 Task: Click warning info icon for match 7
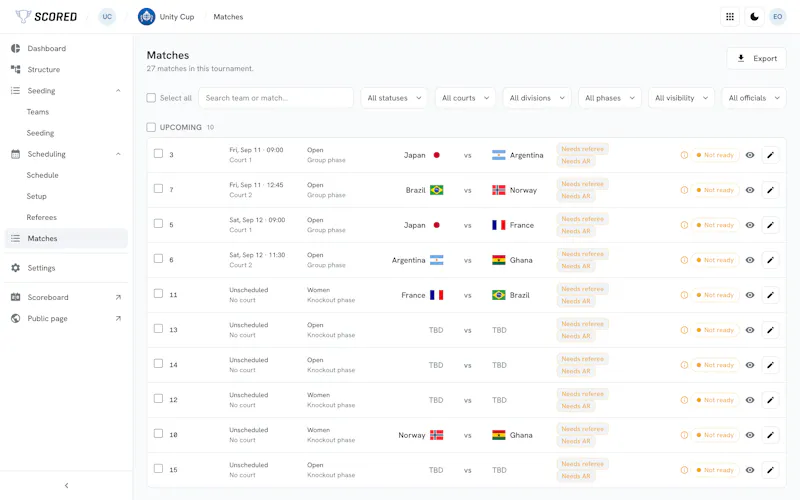pyautogui.click(x=684, y=190)
